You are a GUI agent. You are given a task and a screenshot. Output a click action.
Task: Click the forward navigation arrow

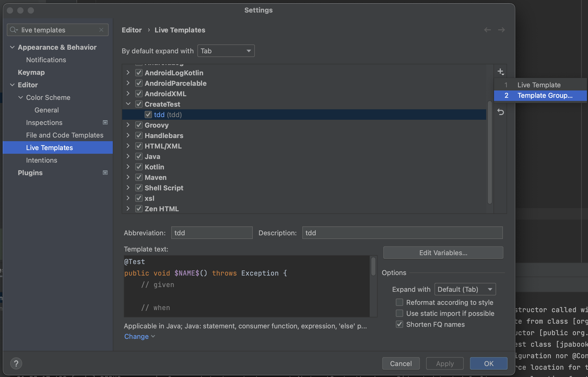pos(501,30)
